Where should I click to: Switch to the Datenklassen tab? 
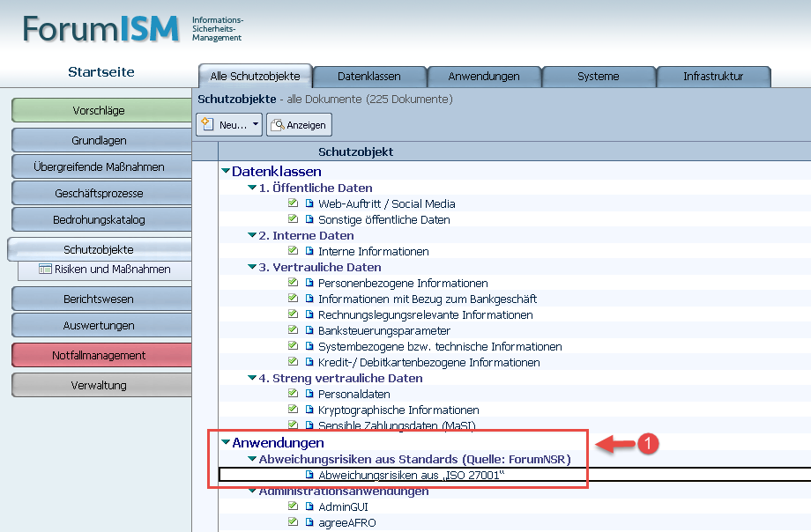point(369,77)
